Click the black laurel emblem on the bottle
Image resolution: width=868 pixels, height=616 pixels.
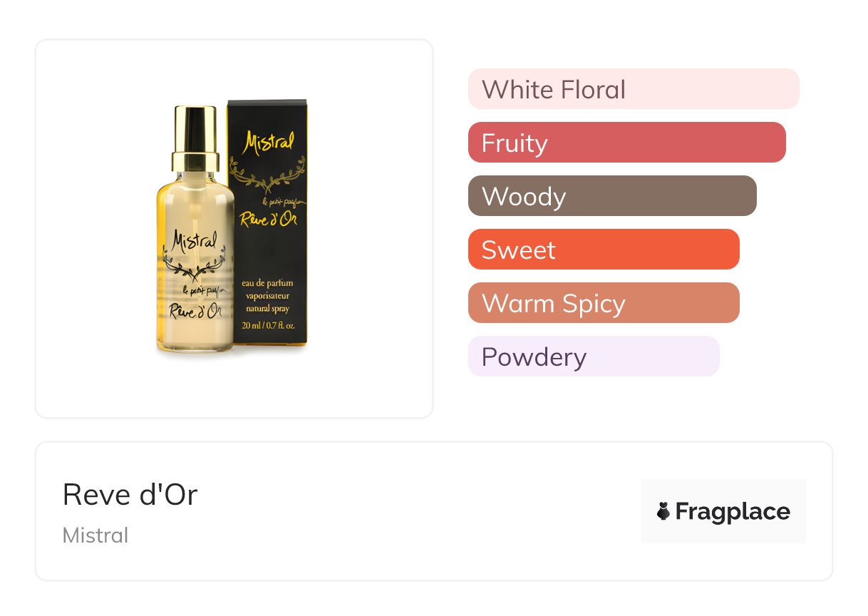click(x=194, y=265)
